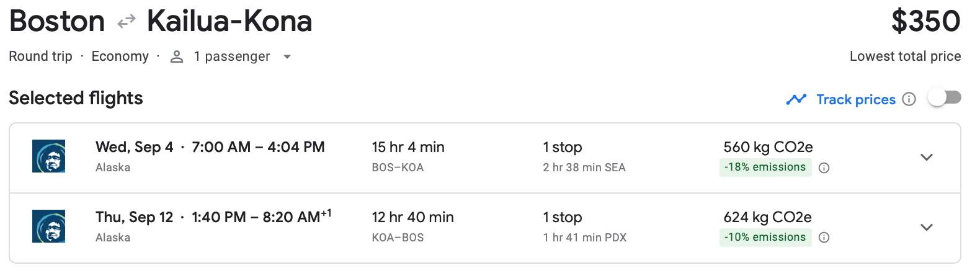Click the passenger person icon
The width and height of the screenshot is (980, 278).
pos(177,56)
